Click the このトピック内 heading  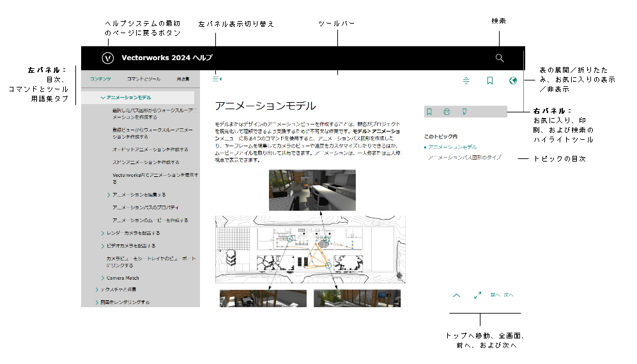(441, 137)
